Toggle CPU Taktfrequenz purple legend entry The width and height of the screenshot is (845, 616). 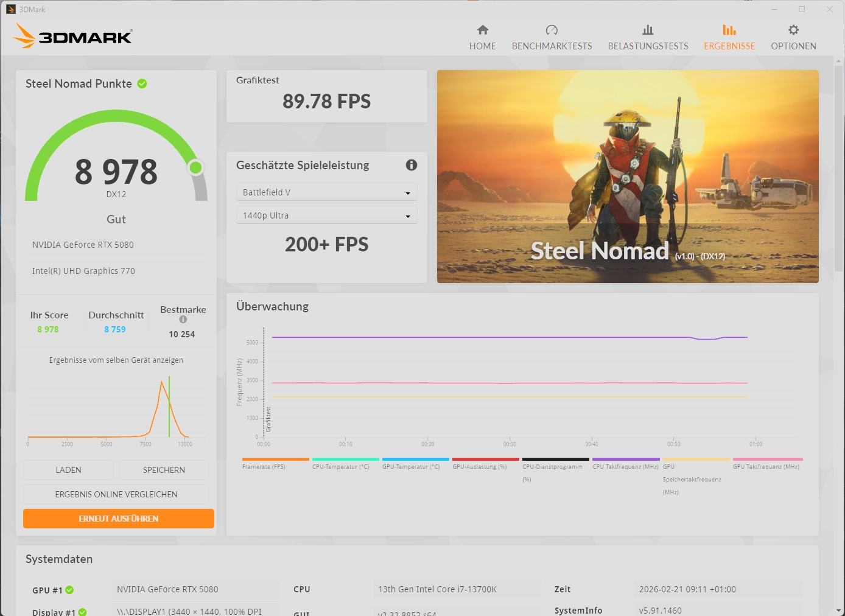tap(626, 464)
